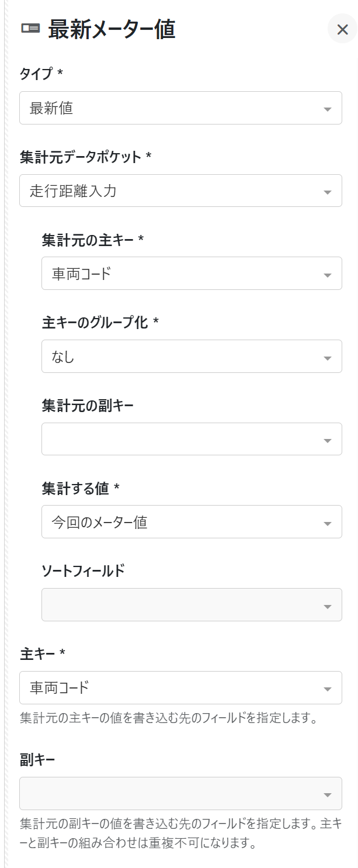
Task: Click the arrow on the なし dropdown
Action: tap(328, 358)
